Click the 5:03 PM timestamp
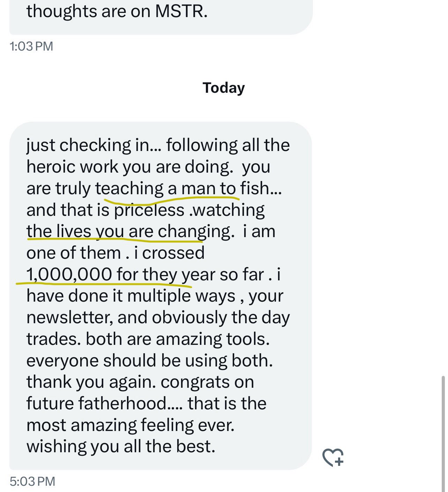The height and width of the screenshot is (492, 448). (32, 482)
